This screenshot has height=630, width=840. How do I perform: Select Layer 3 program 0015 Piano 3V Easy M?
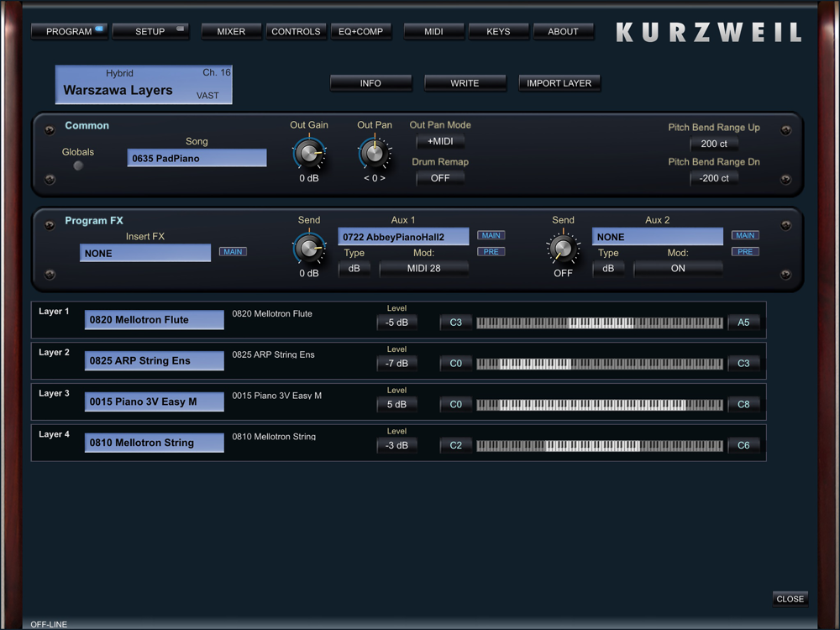[x=155, y=402]
